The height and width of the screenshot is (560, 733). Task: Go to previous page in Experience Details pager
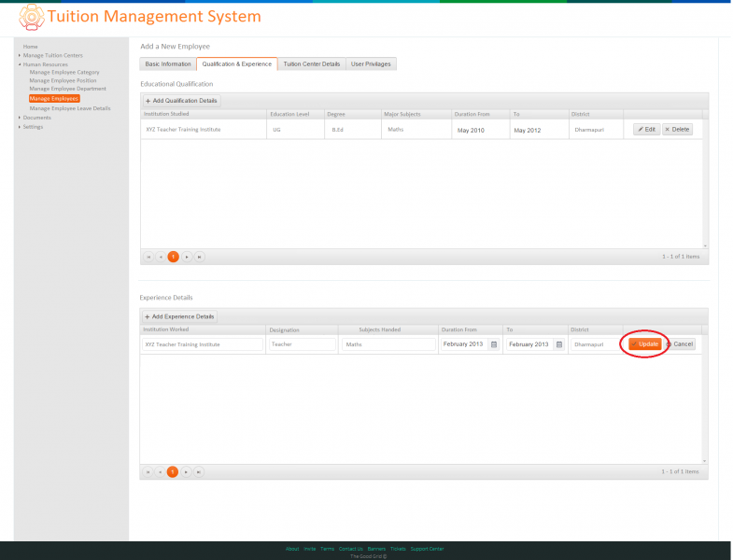(161, 472)
